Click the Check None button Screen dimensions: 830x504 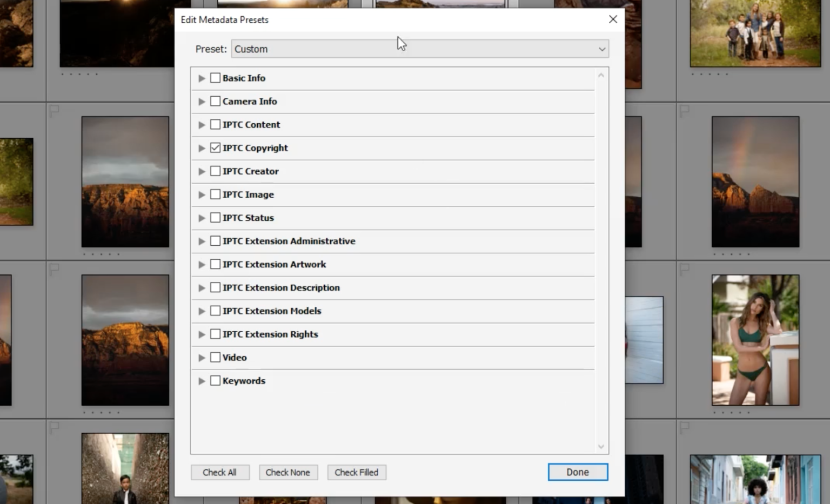pyautogui.click(x=288, y=472)
